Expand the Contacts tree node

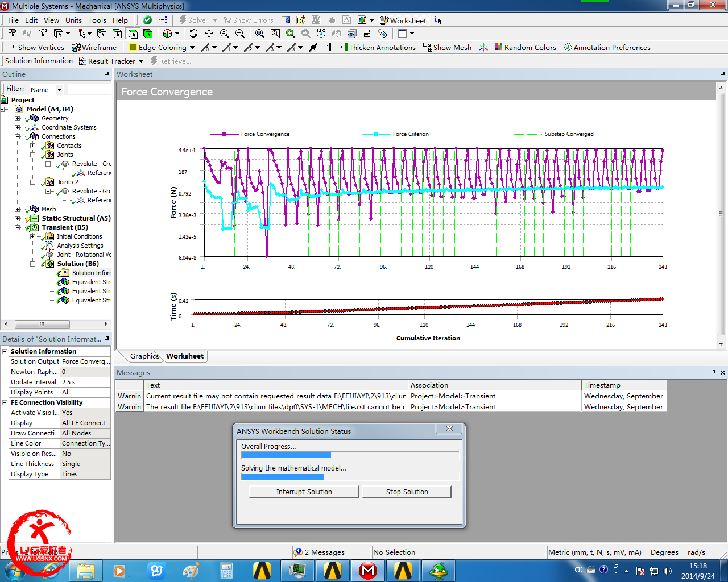click(32, 145)
